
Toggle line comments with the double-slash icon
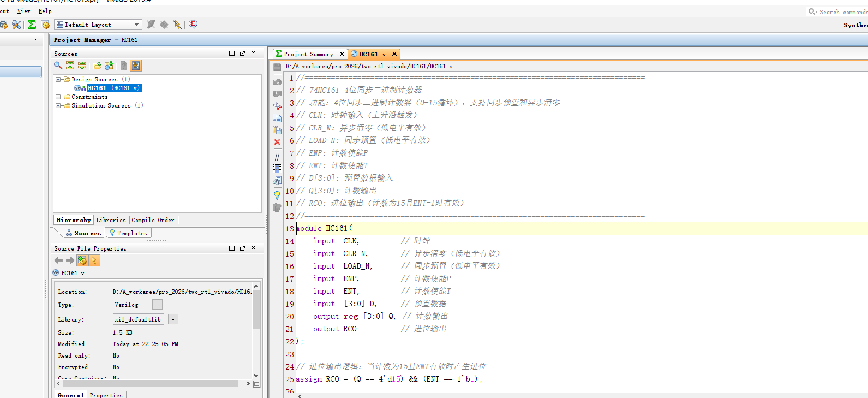point(277,156)
